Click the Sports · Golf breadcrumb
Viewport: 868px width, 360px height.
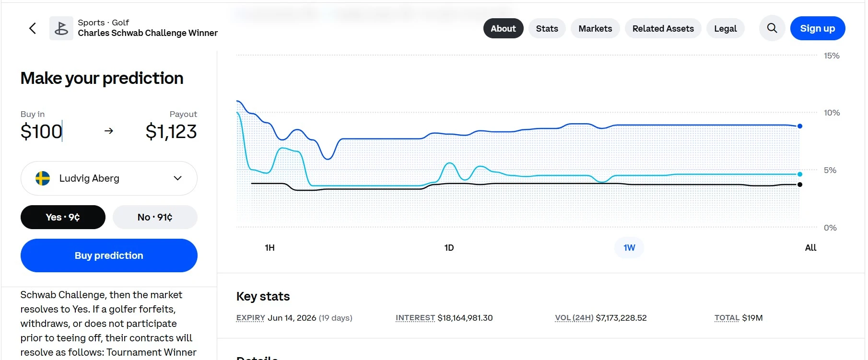[x=103, y=23]
